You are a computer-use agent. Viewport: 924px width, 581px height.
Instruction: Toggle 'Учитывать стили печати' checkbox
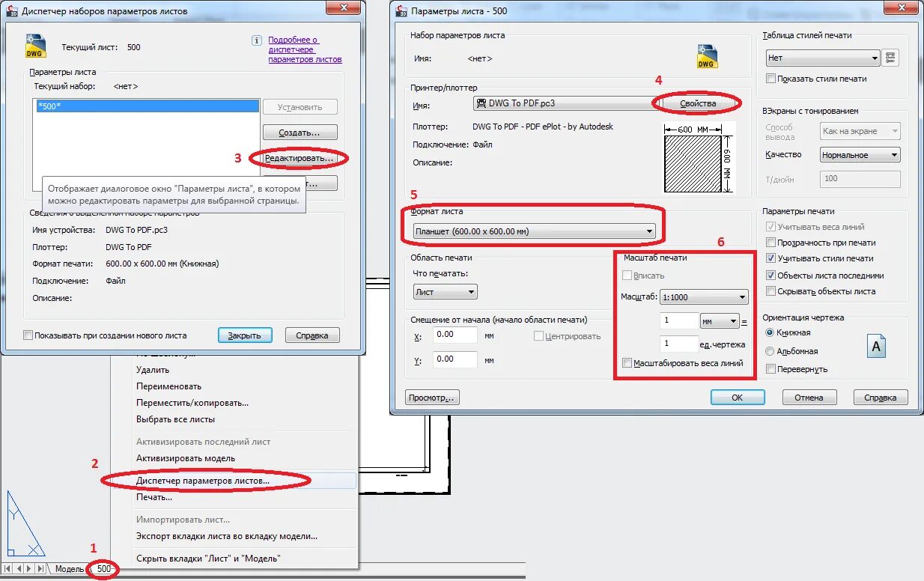point(771,258)
